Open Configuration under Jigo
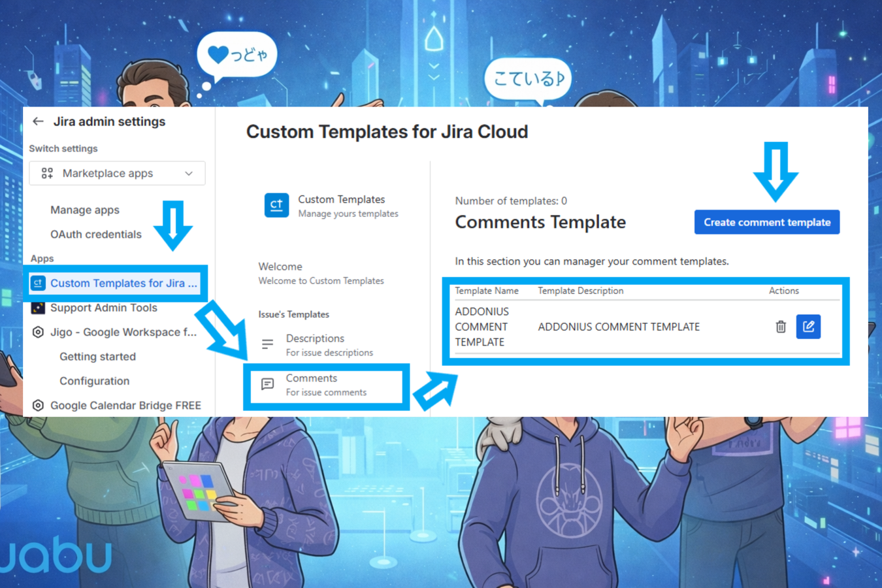The height and width of the screenshot is (588, 882). pyautogui.click(x=95, y=381)
